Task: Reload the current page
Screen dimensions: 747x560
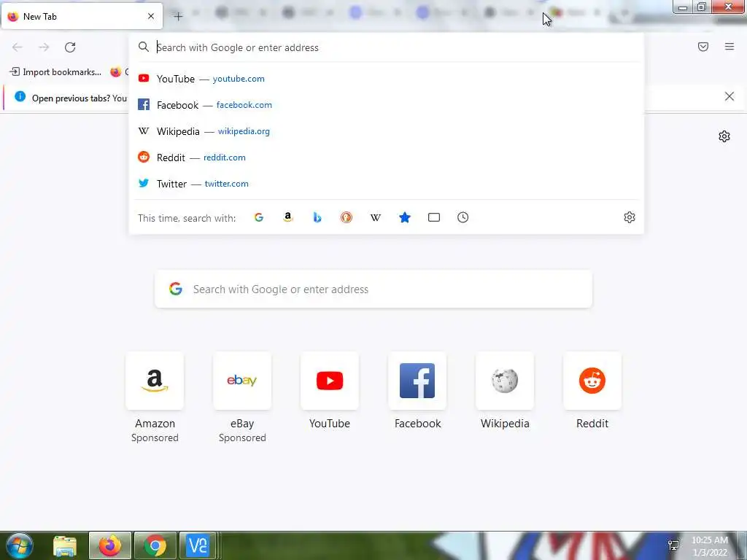Action: coord(70,47)
